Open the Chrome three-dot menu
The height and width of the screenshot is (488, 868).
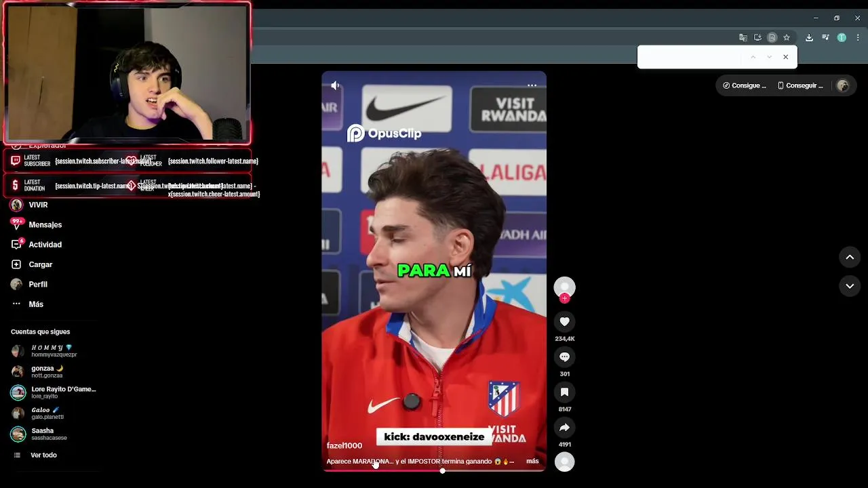858,37
